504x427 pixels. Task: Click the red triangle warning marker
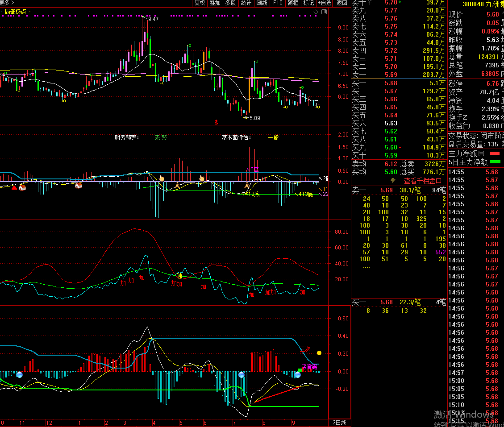(x=14, y=187)
